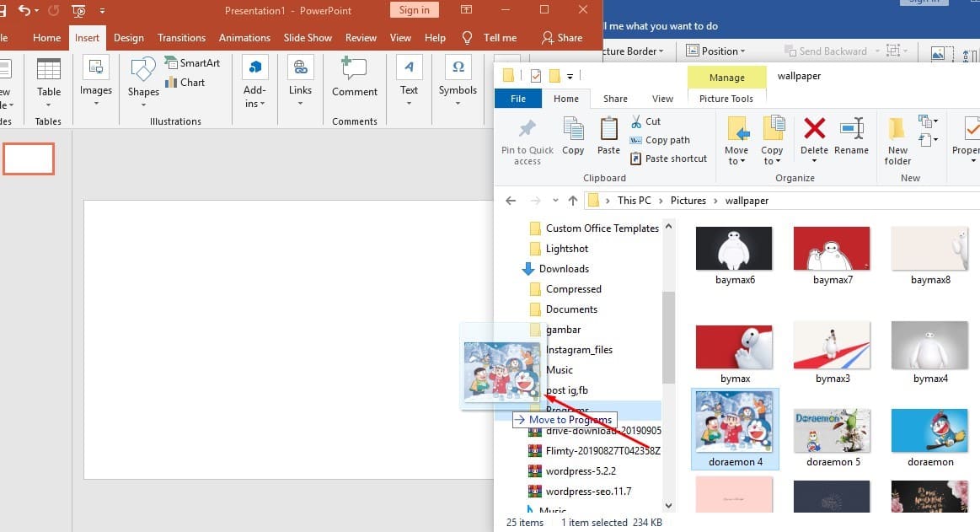Insert a Chart in PowerPoint

(x=185, y=82)
